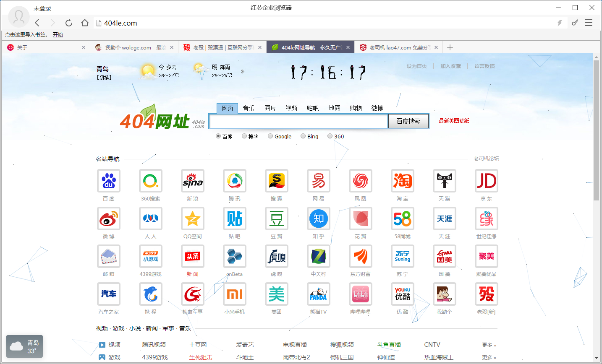Image resolution: width=602 pixels, height=364 pixels.
Task: Click the 青岛 33° weather widget
Action: pyautogui.click(x=25, y=346)
